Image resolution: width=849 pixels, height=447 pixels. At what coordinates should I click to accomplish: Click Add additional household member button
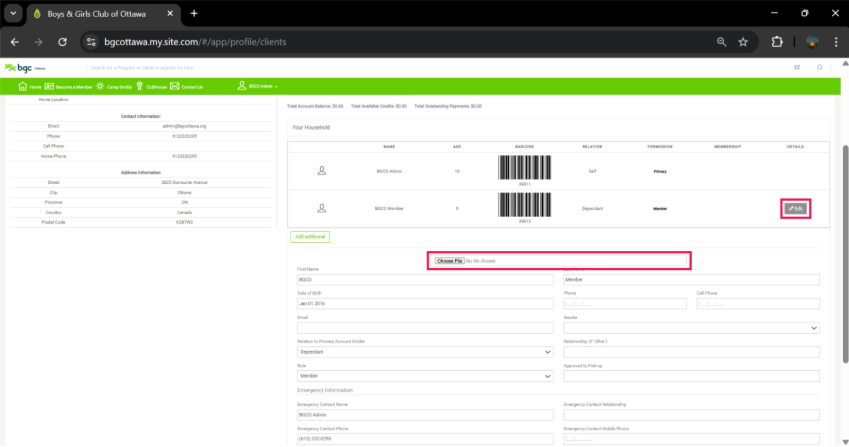[310, 236]
